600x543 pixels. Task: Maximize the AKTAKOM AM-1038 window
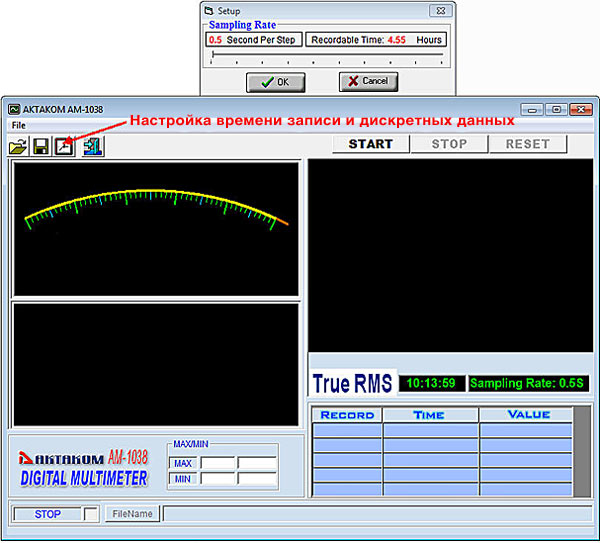click(557, 110)
